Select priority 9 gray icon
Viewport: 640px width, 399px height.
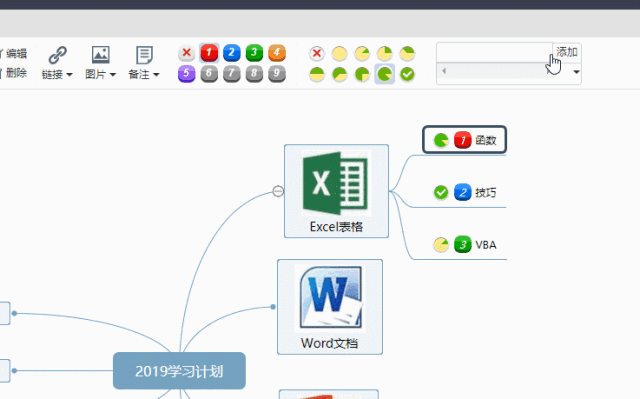(x=277, y=74)
